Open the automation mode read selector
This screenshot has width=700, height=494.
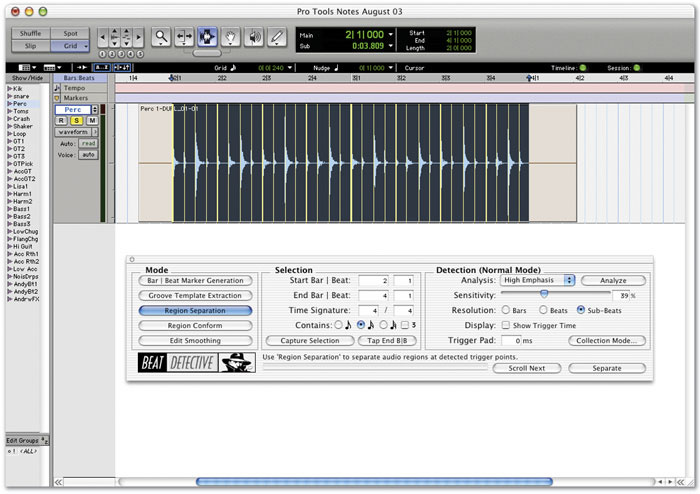point(88,143)
